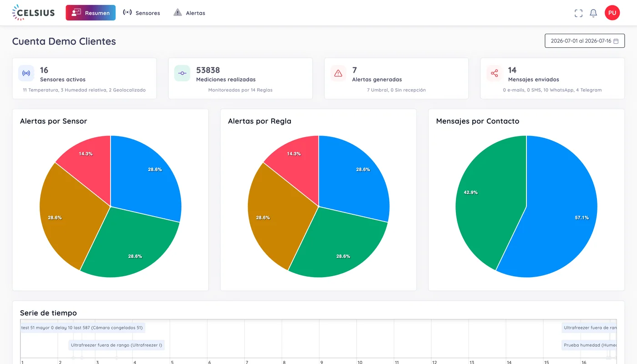Click "Ultrafreezer fuera de rango (Ultrafreezer I)" timeline event
This screenshot has height=364, width=637.
pos(116,345)
